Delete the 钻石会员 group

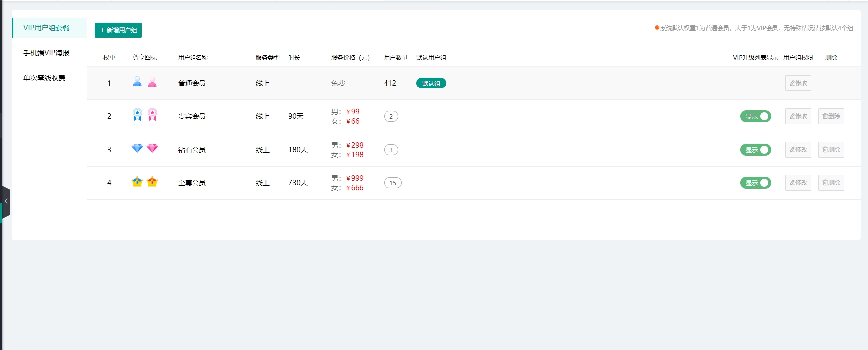[x=831, y=150]
